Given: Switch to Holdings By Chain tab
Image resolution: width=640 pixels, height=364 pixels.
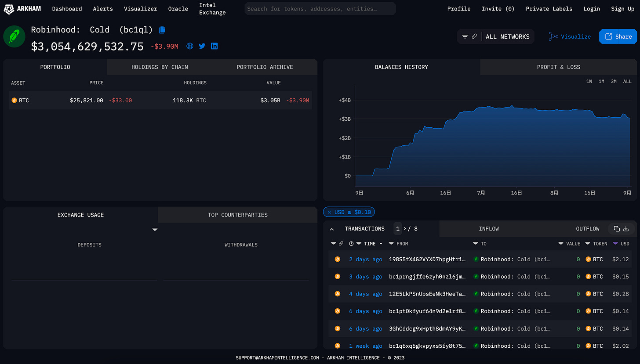Looking at the screenshot, I should click(x=160, y=67).
